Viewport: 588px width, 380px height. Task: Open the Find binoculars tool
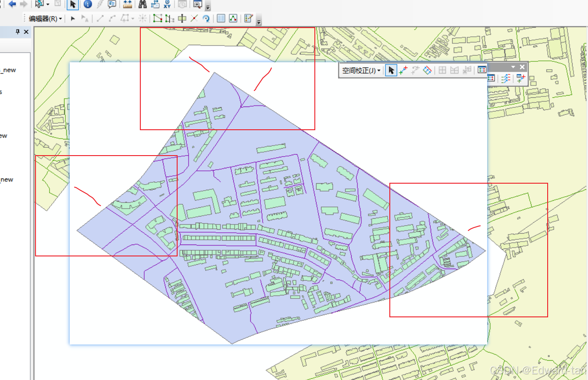pyautogui.click(x=143, y=4)
